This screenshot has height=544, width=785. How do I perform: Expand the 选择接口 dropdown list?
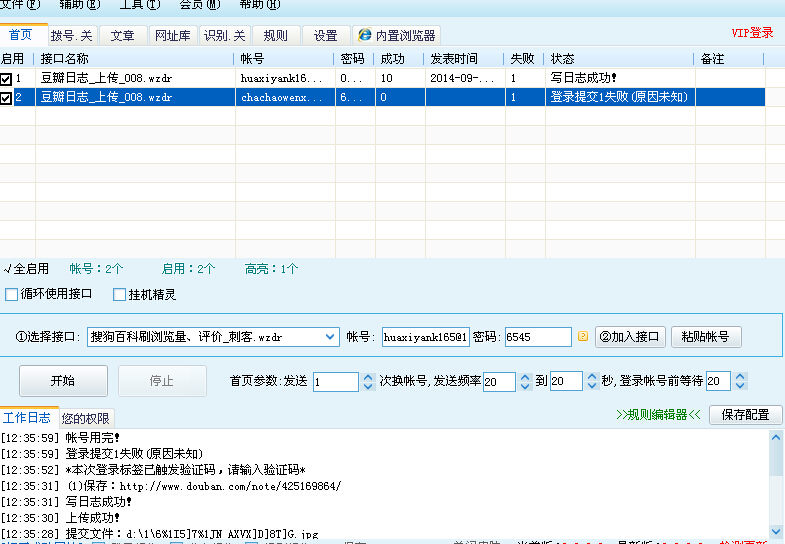click(x=331, y=337)
